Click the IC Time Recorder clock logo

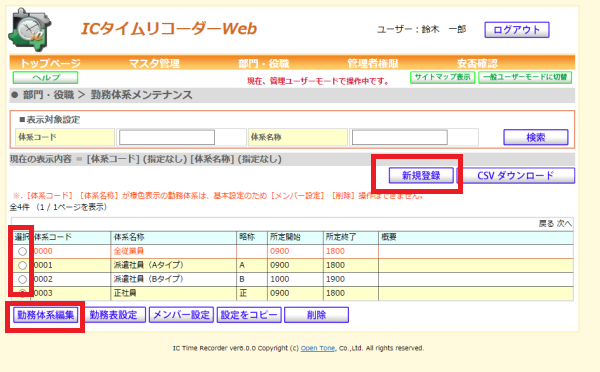30,29
